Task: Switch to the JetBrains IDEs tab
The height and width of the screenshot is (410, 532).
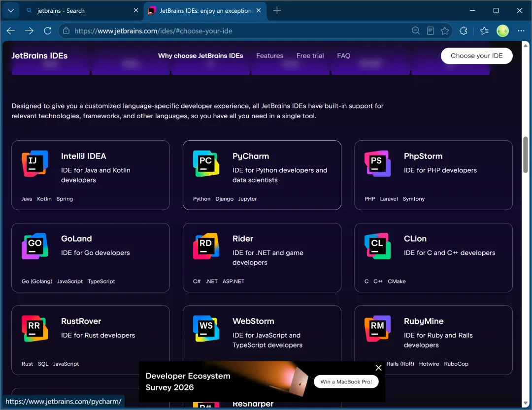Action: pos(205,10)
